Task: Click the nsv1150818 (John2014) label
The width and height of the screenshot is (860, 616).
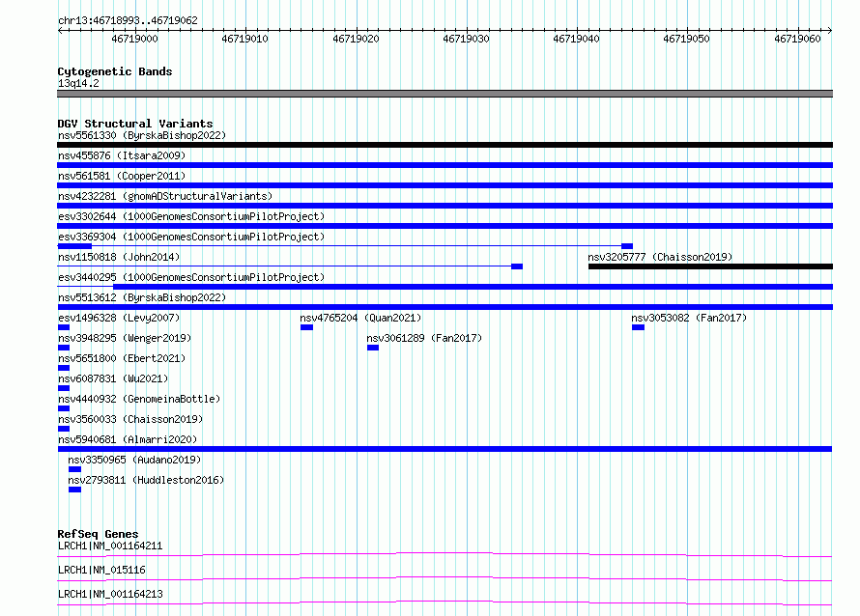Action: point(119,257)
